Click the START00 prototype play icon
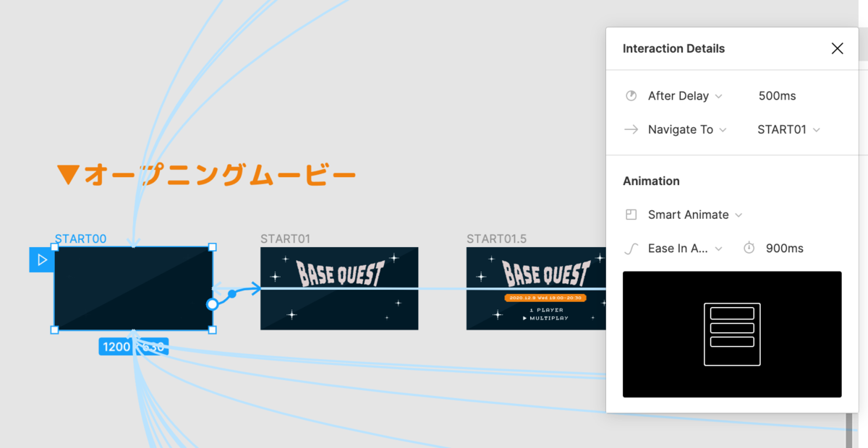The image size is (868, 448). click(x=41, y=259)
